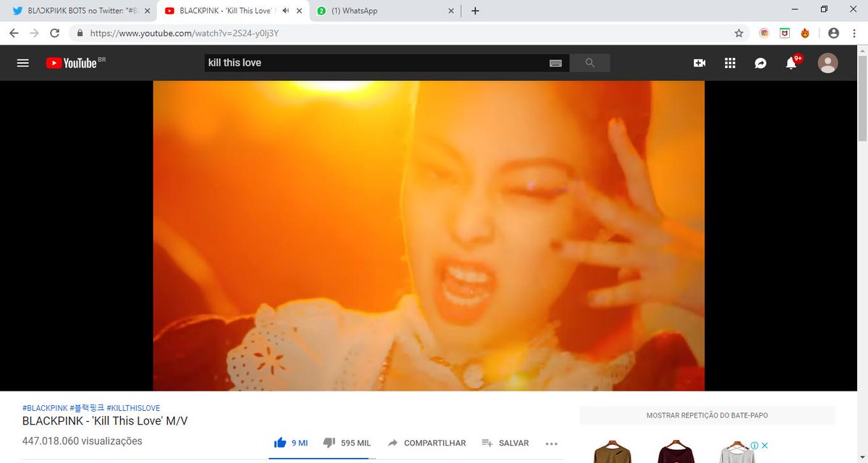Open the YouTube apps grid icon
The height and width of the screenshot is (463, 868).
click(x=730, y=63)
